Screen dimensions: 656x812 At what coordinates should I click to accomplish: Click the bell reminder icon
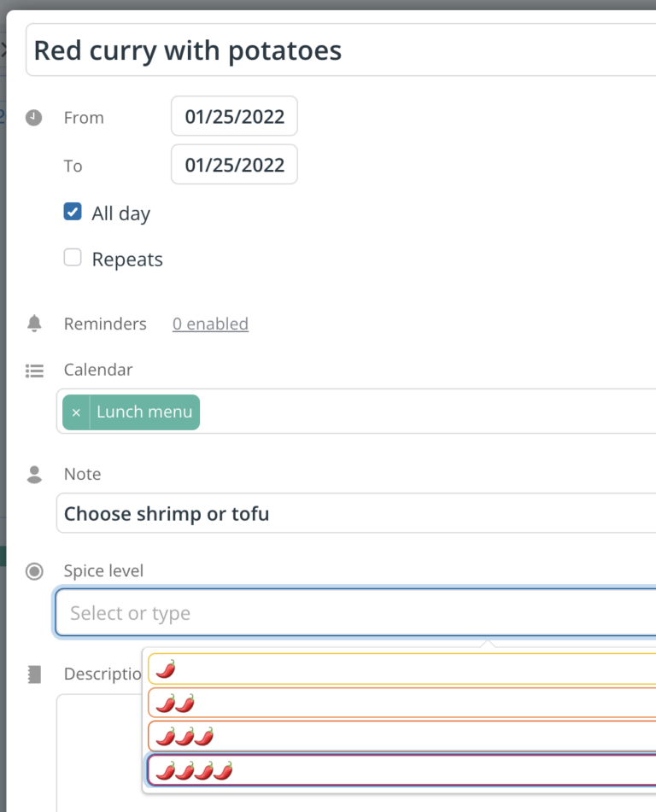coord(33,324)
